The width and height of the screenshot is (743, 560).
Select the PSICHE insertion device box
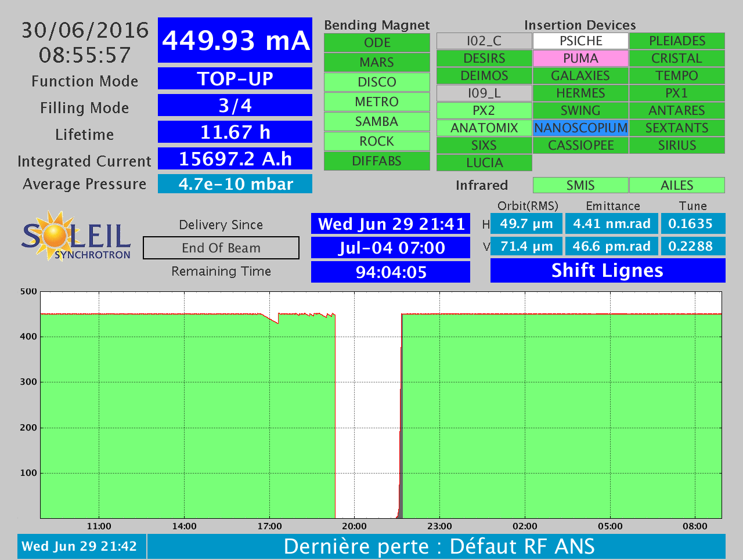(x=580, y=41)
